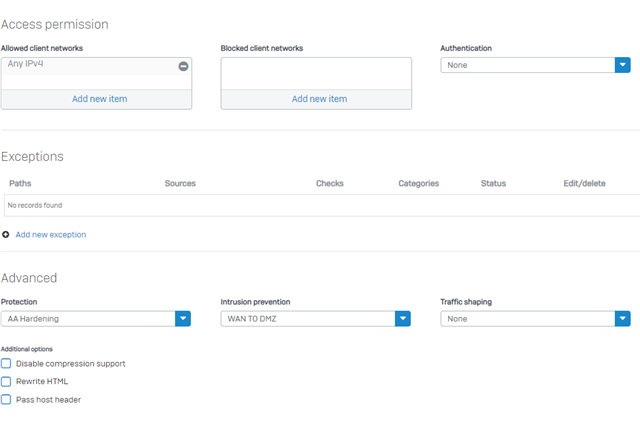Click the Paths column header
The width and height of the screenshot is (640, 432).
[x=20, y=183]
